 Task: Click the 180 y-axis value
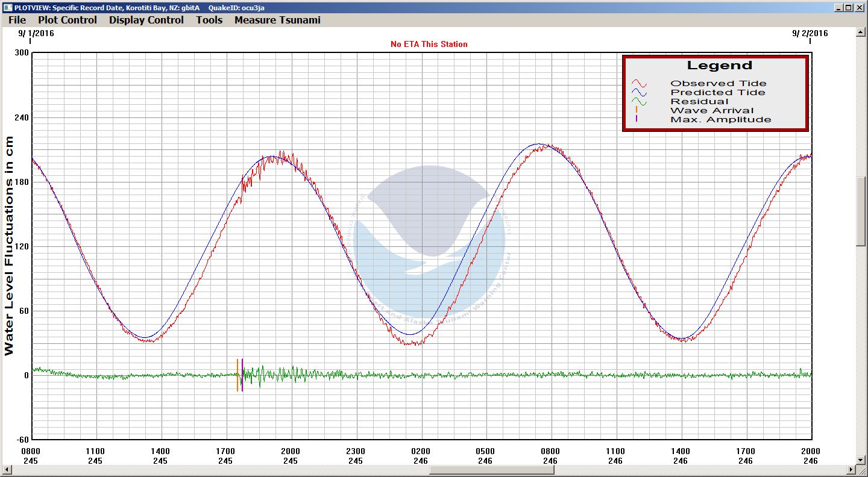pos(22,182)
